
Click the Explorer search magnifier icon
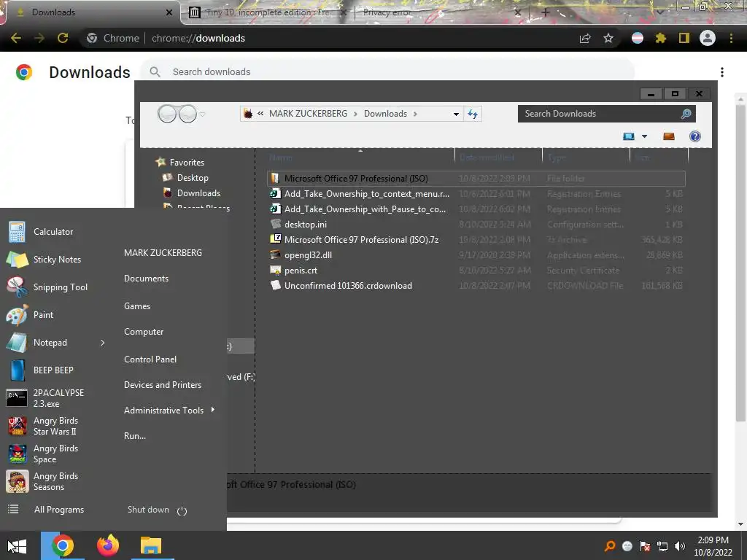pyautogui.click(x=686, y=114)
